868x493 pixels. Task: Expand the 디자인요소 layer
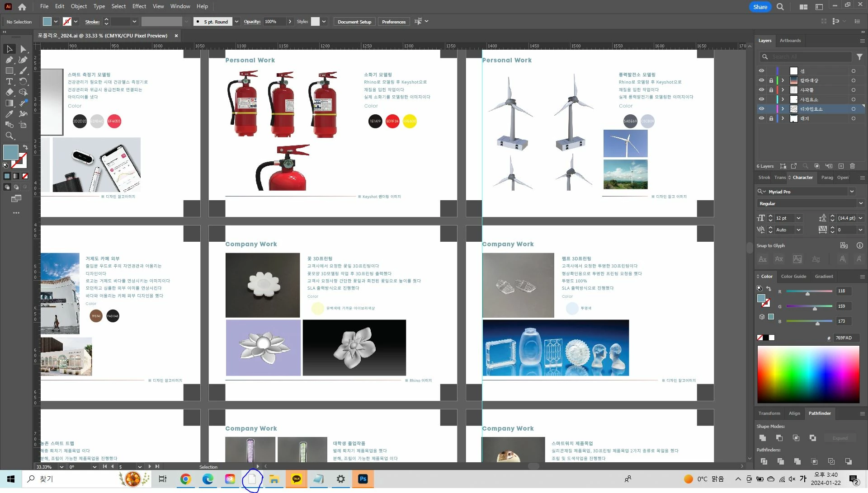click(783, 109)
